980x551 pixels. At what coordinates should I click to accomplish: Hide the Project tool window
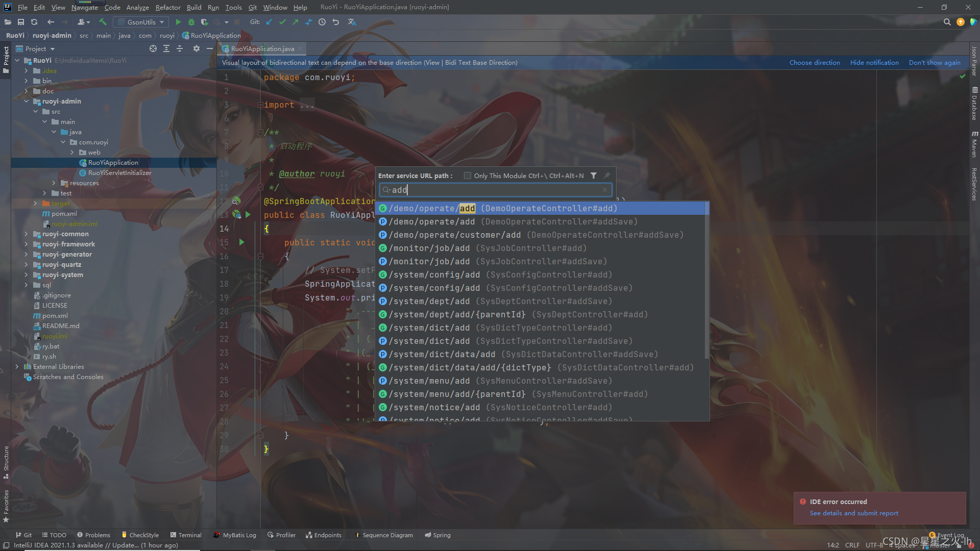tap(209, 48)
